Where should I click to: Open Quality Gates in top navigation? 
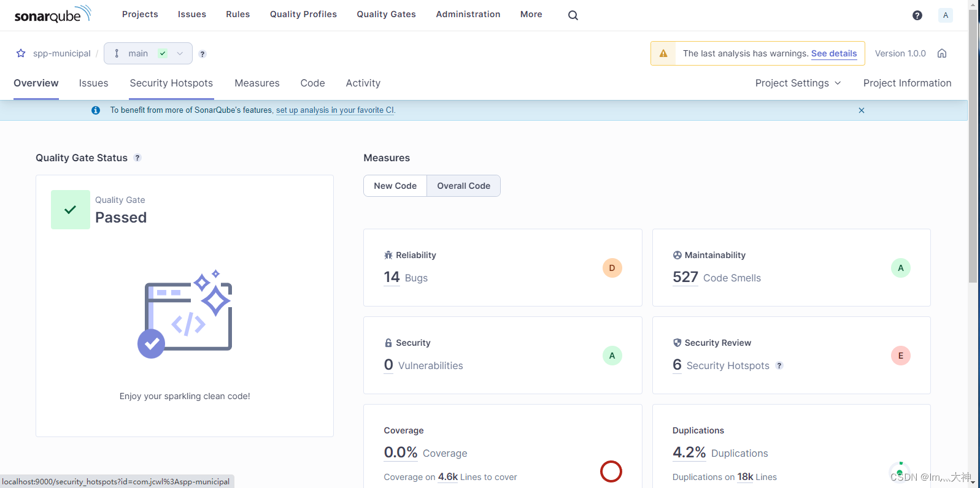[387, 14]
